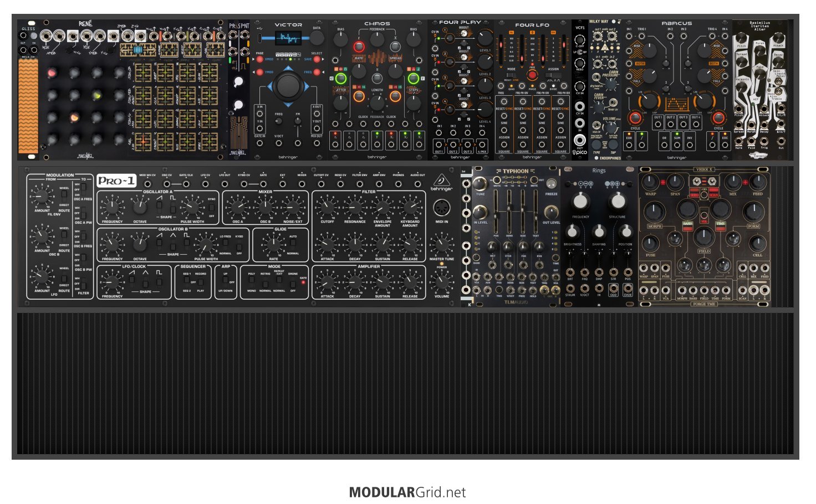Select the OUT jack on Pico VCF1
The image size is (816, 504).
point(579,139)
